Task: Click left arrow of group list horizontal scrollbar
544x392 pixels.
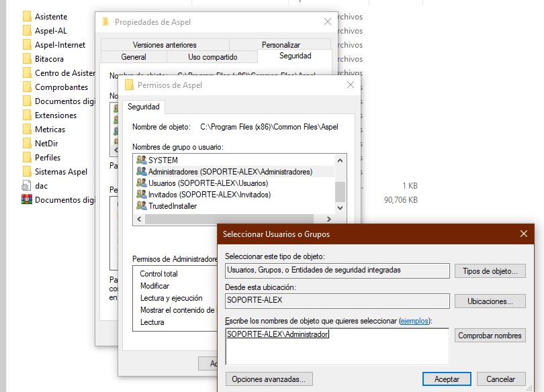Action: click(139, 219)
